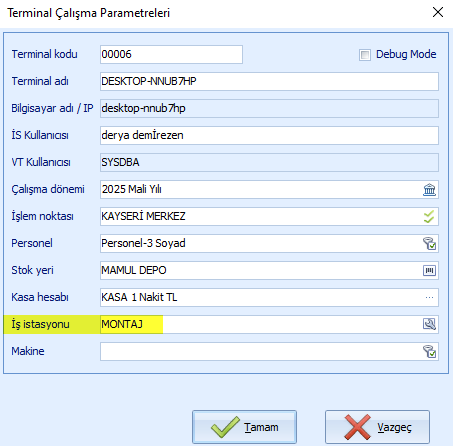The height and width of the screenshot is (446, 453).
Task: Click empty Makine input field
Action: [261, 351]
